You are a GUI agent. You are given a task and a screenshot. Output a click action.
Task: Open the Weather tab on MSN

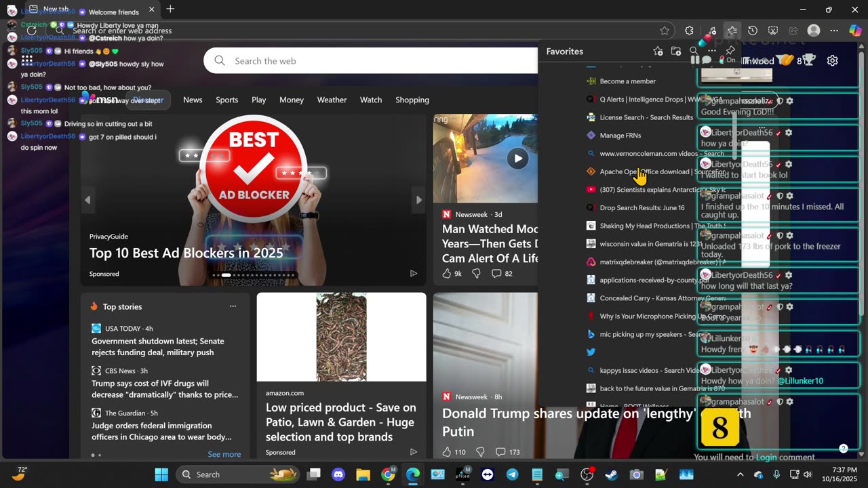click(x=332, y=100)
